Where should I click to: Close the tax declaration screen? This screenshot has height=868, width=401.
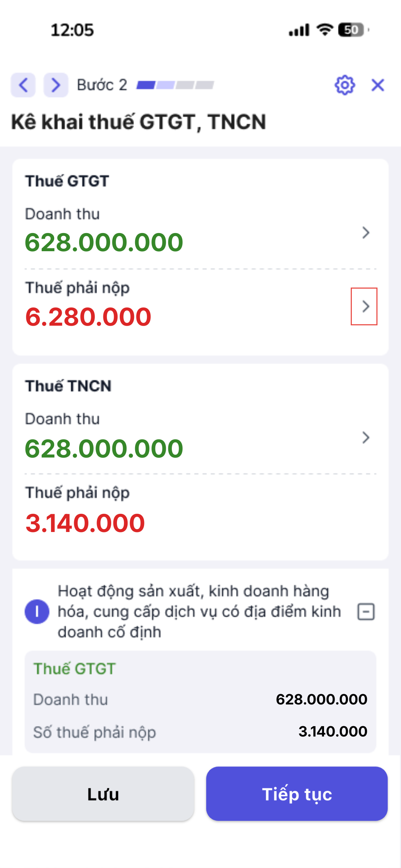tap(377, 85)
